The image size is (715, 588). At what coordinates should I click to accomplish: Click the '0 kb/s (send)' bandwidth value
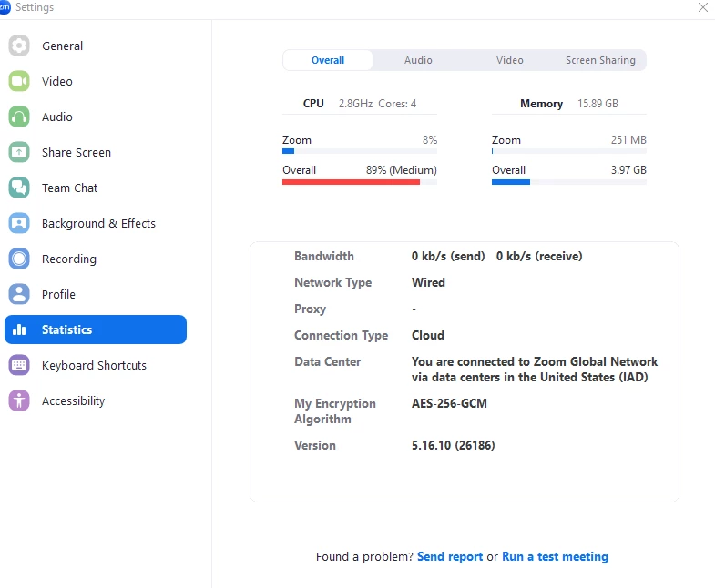pyautogui.click(x=448, y=256)
